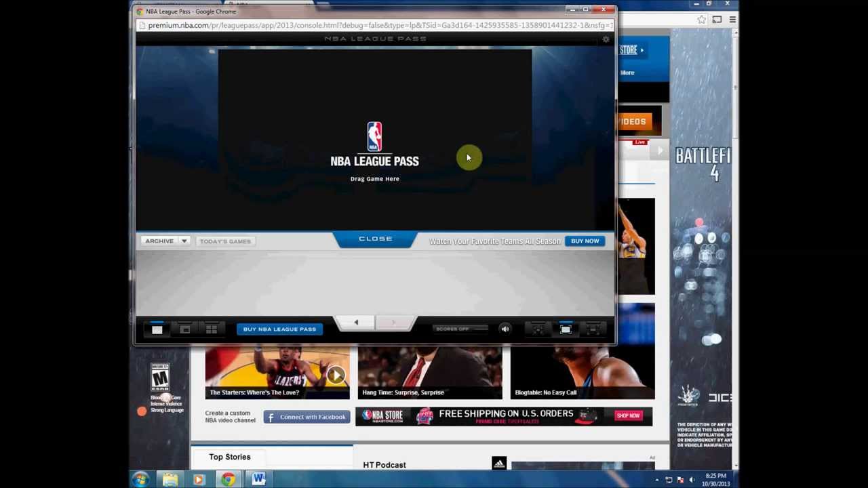Open League Pass settings gear
868x488 pixels.
(606, 39)
